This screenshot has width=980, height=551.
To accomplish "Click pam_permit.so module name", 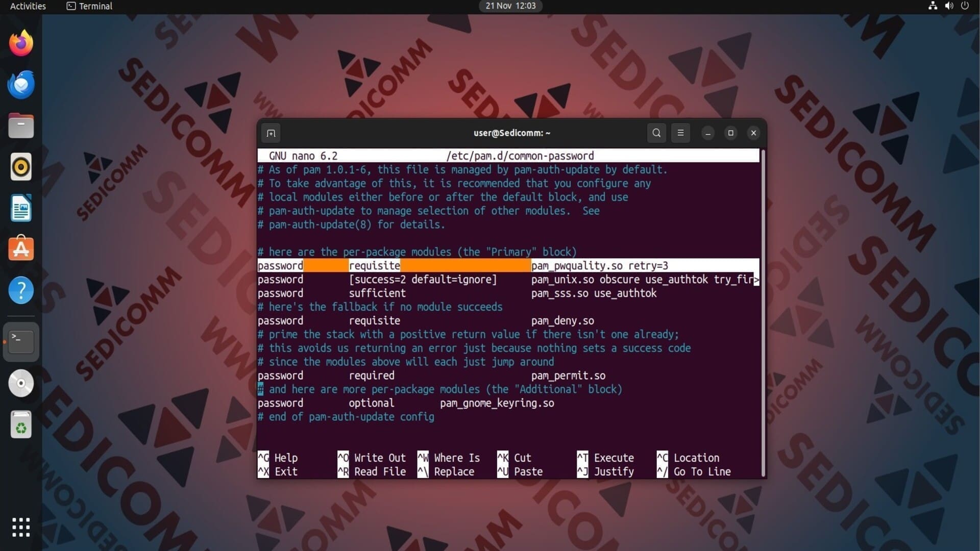I will tap(569, 375).
